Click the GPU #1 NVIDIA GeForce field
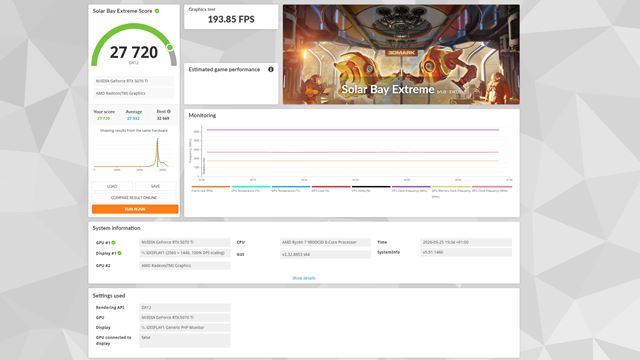 (x=184, y=242)
